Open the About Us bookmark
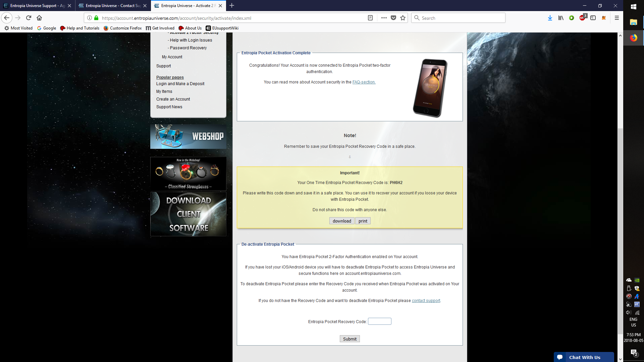Viewport: 644px width, 362px height. click(190, 28)
